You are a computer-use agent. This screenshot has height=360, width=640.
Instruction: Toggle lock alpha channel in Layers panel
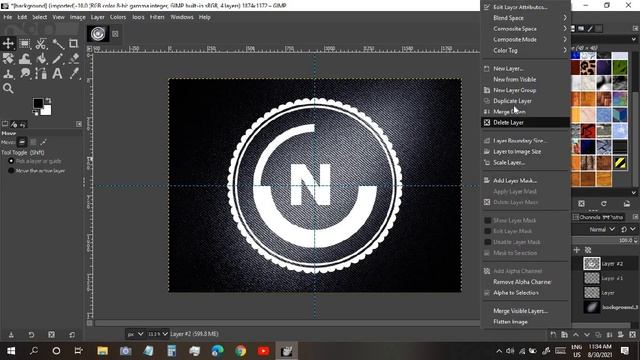pos(588,250)
